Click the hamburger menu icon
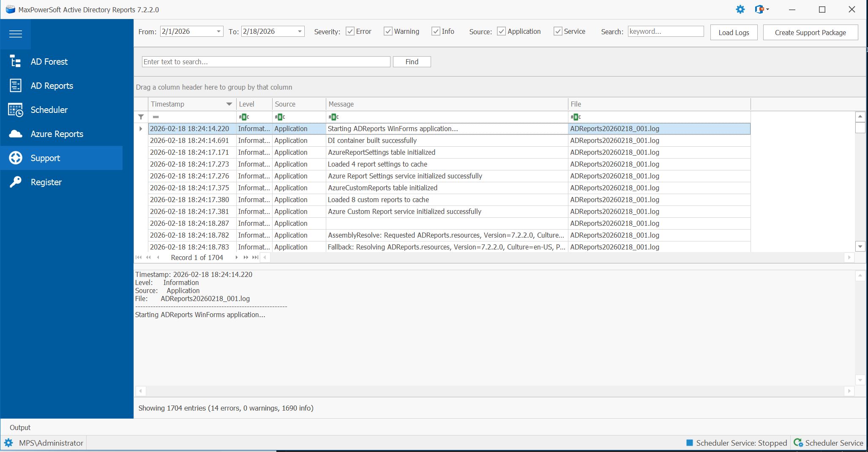 (16, 34)
